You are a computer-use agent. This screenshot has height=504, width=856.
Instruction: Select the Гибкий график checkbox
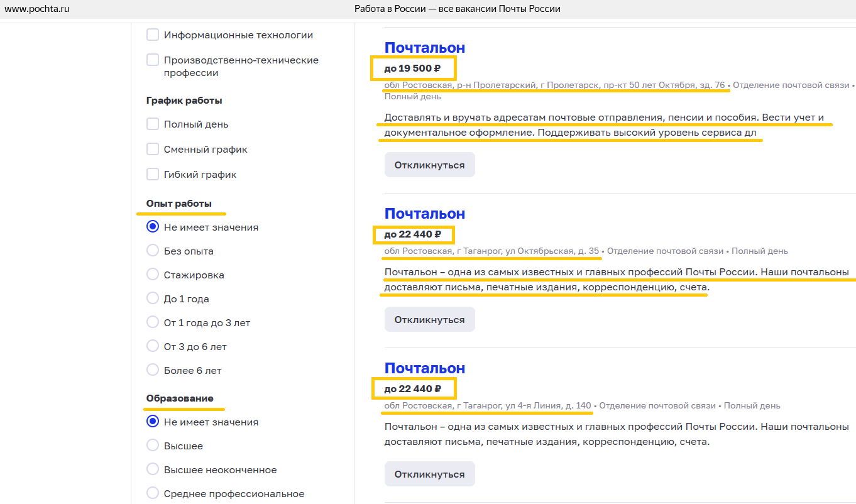pos(153,175)
